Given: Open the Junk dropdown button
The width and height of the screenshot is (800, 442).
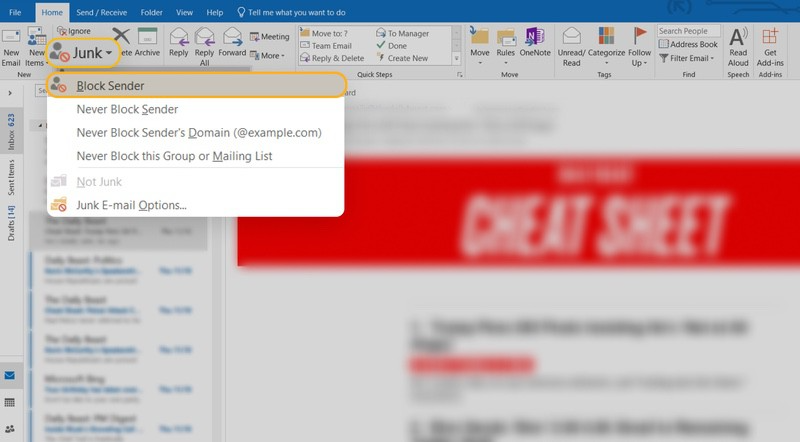Looking at the screenshot, I should pos(84,53).
